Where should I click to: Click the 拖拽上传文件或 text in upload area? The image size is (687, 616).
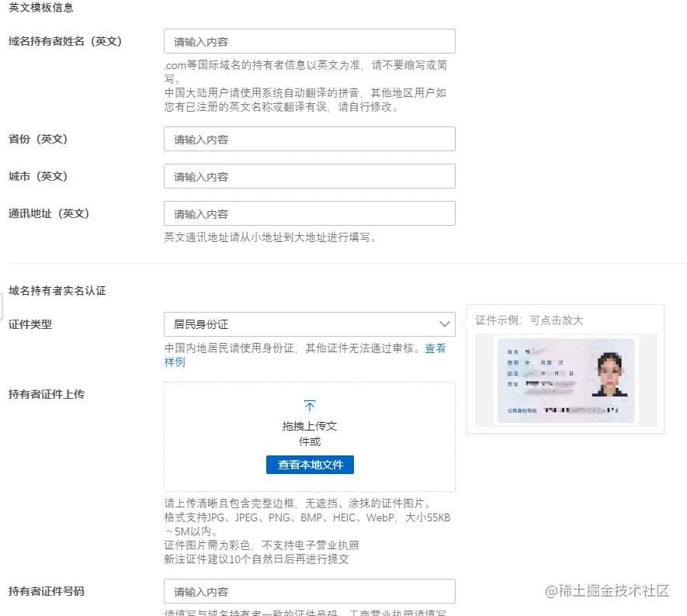pyautogui.click(x=310, y=434)
